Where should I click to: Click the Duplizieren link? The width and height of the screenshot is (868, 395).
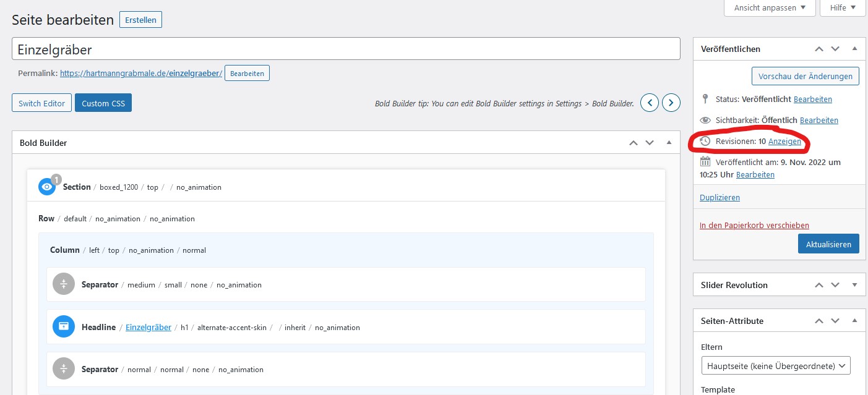720,197
